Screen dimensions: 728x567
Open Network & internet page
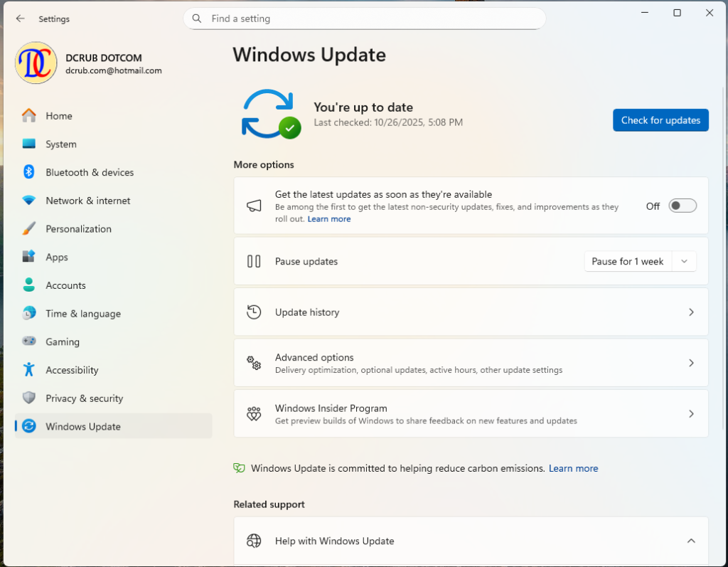113,201
